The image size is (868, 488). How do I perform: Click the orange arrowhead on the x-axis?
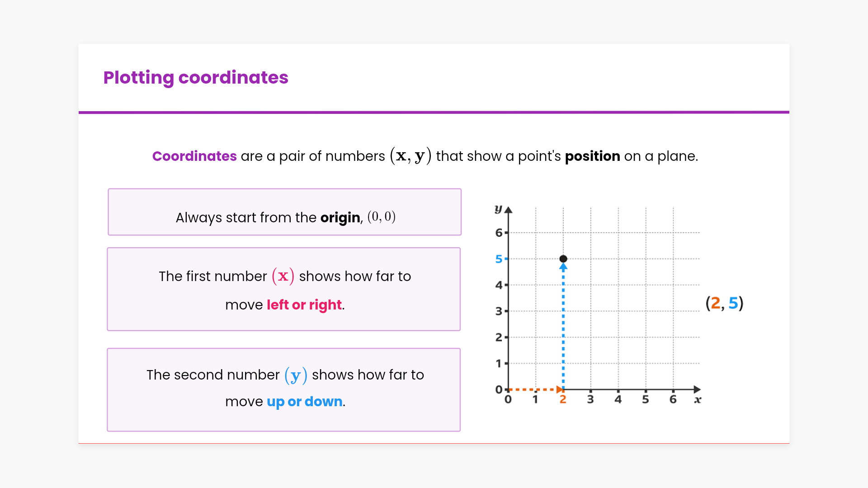point(560,389)
